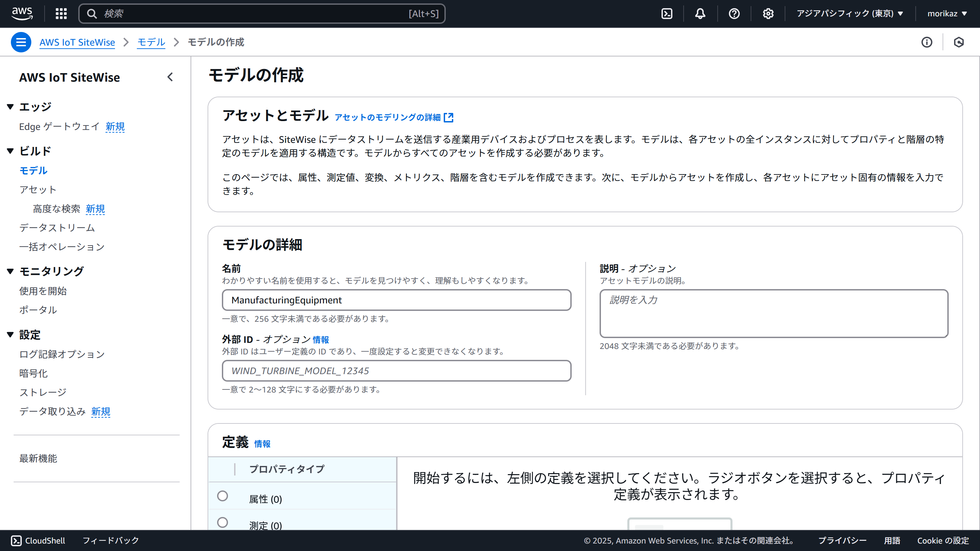
Task: Click the モデルの作成 breadcrumb text
Action: (216, 42)
